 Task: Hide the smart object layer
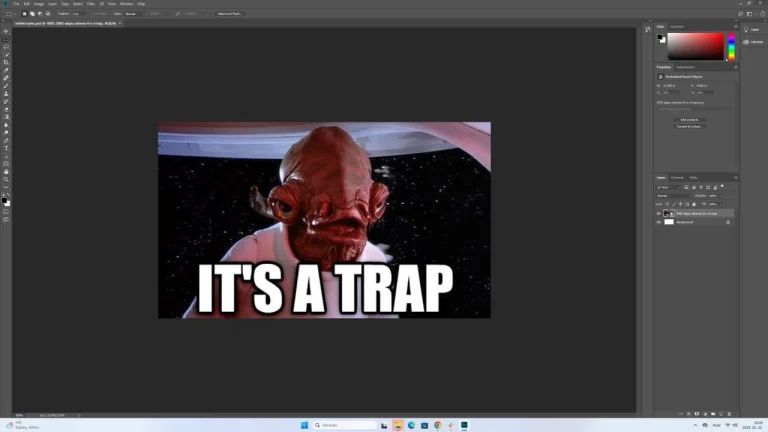(x=659, y=214)
